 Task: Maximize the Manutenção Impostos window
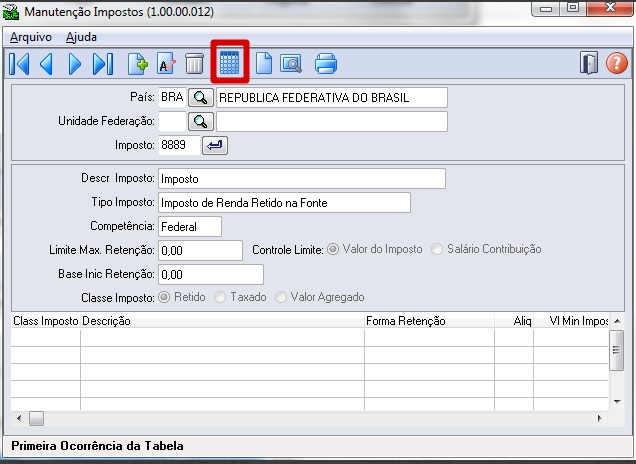573,8
